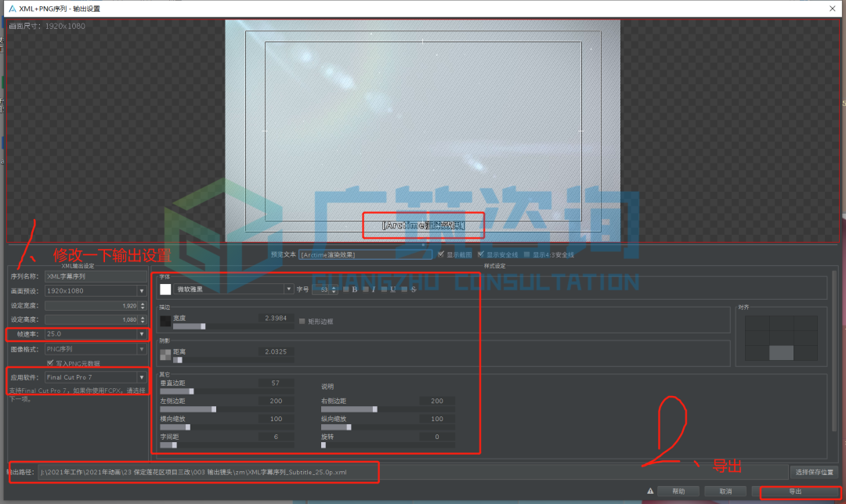The height and width of the screenshot is (504, 846).
Task: Click the 导出 button
Action: (795, 491)
